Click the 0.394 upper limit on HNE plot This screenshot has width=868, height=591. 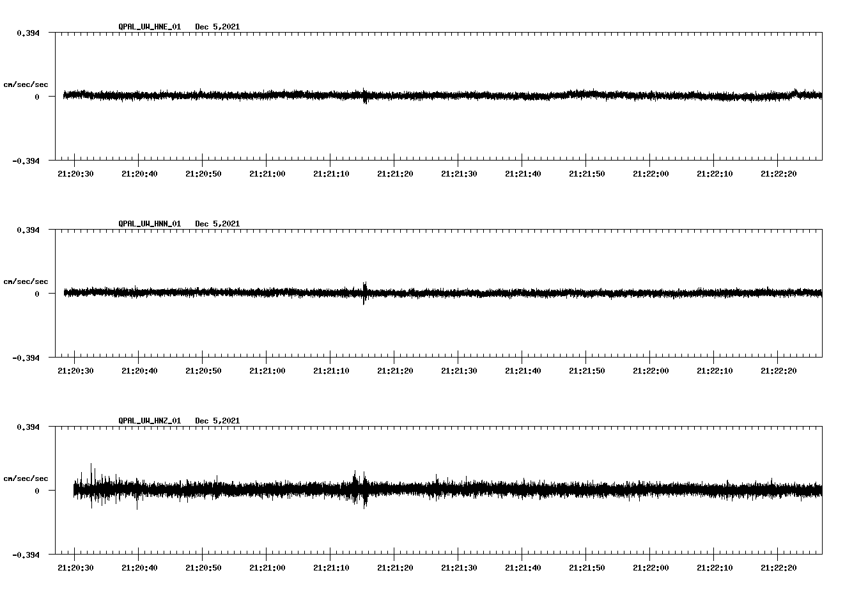point(28,33)
